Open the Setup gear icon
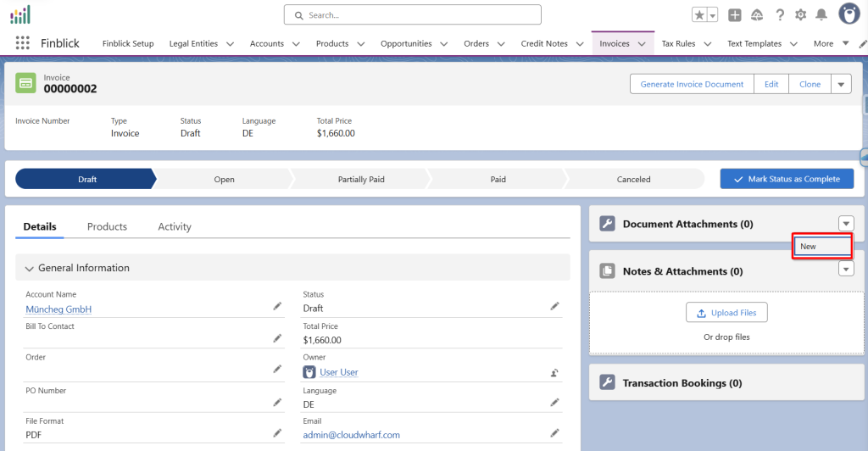 click(x=800, y=15)
